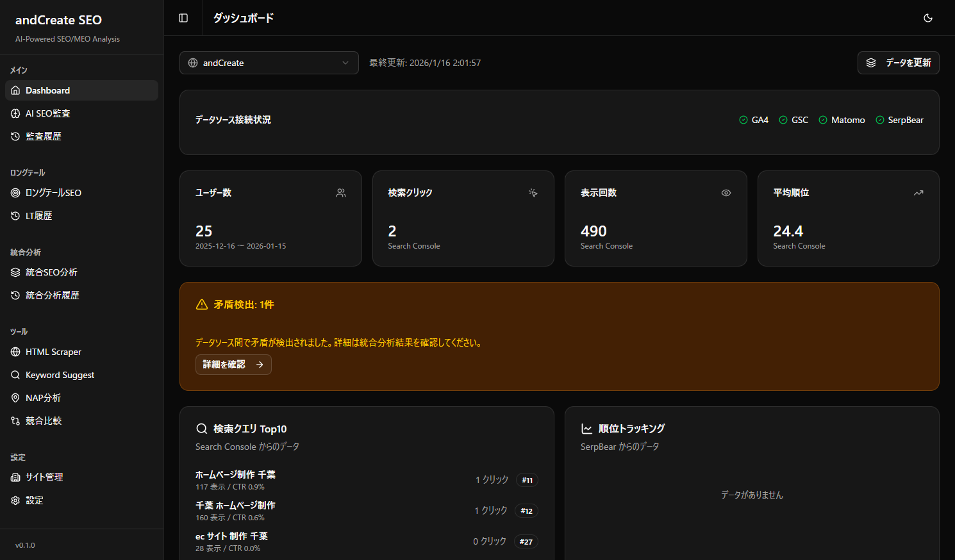Click the users icon on ユーザー数 card
The height and width of the screenshot is (560, 955).
coord(341,192)
